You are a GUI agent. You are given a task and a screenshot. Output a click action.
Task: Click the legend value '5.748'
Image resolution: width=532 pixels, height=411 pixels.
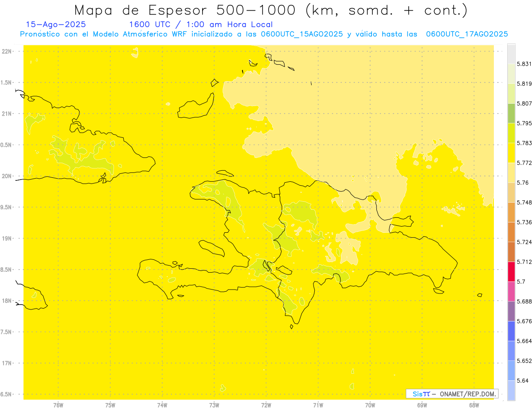coord(524,203)
